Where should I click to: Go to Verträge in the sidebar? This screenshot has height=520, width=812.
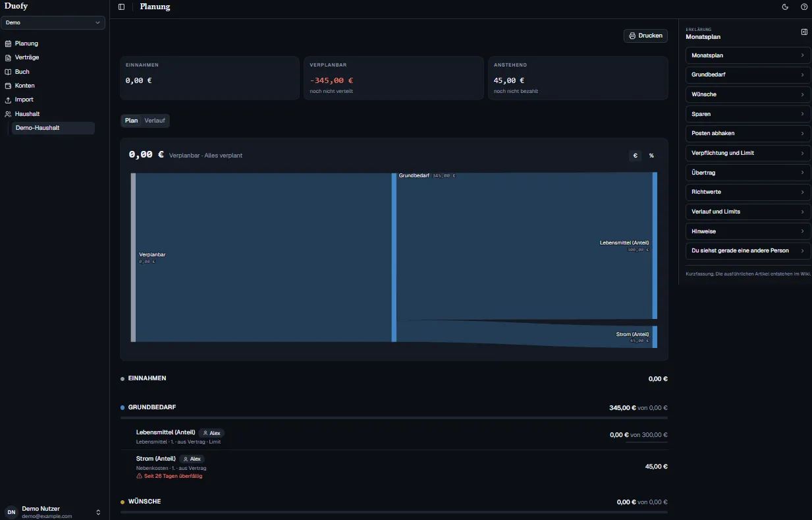(54, 57)
